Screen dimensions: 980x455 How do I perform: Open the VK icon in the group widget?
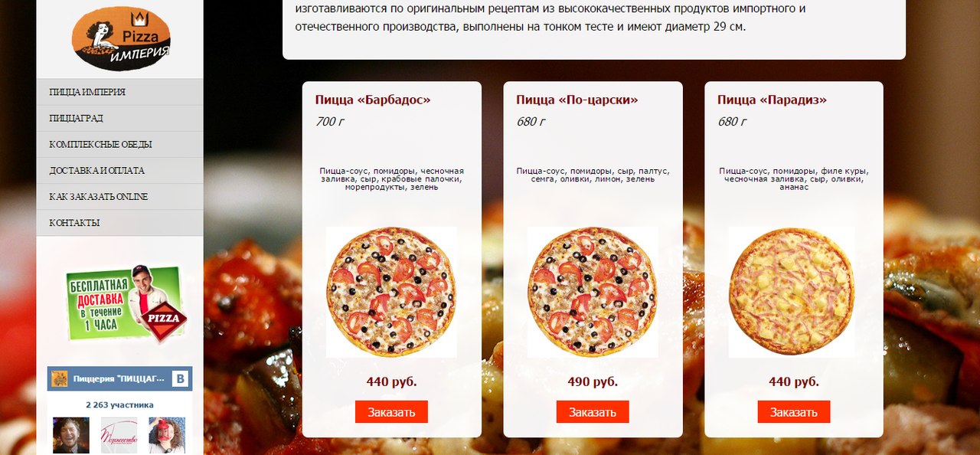181,378
